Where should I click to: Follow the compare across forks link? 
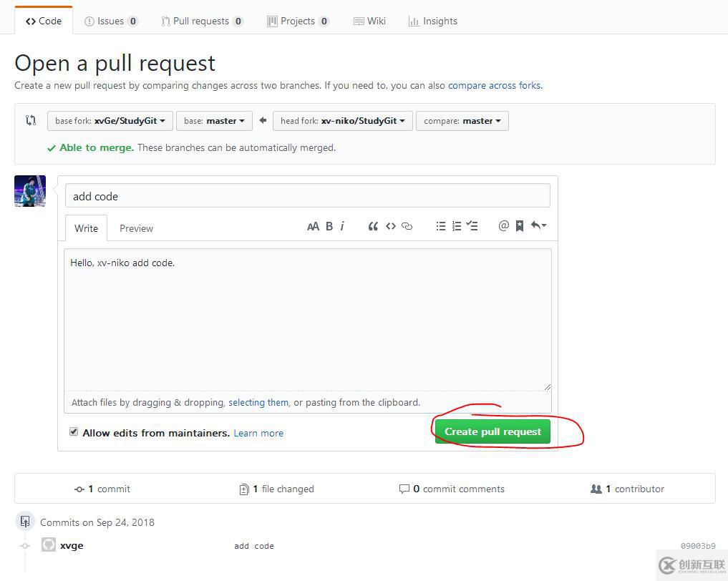click(495, 85)
